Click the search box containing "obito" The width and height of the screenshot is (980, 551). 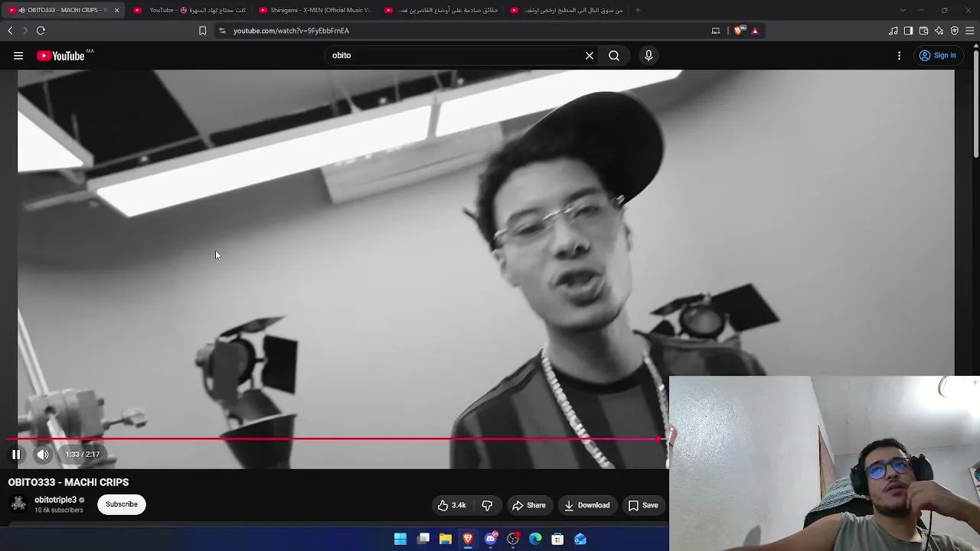(x=454, y=56)
